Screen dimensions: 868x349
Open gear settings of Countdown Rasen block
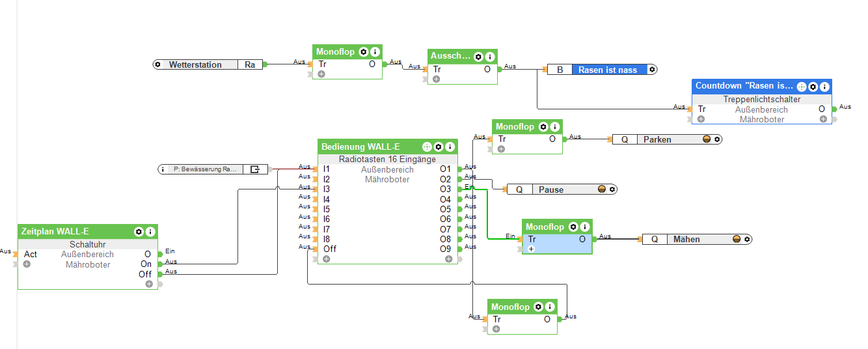pyautogui.click(x=813, y=86)
